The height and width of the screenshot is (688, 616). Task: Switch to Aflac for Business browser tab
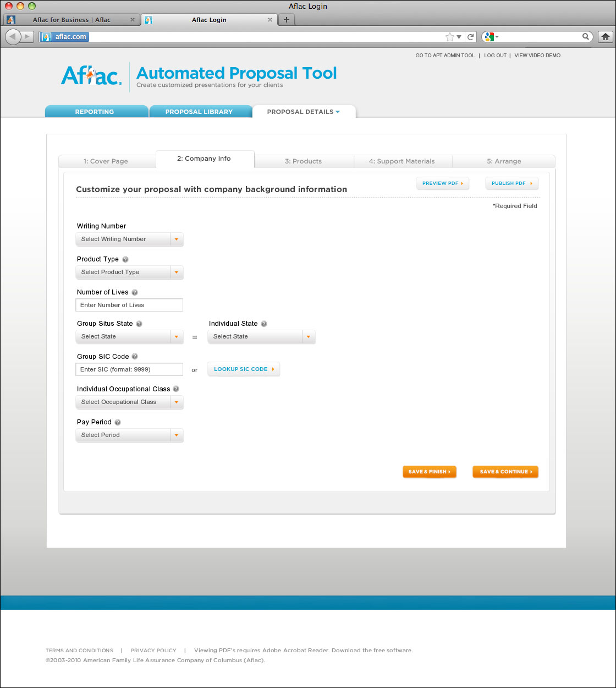click(71, 20)
